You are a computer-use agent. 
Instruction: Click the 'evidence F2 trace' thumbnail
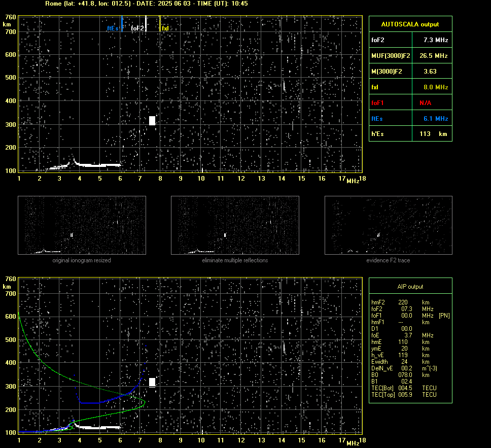[389, 225]
